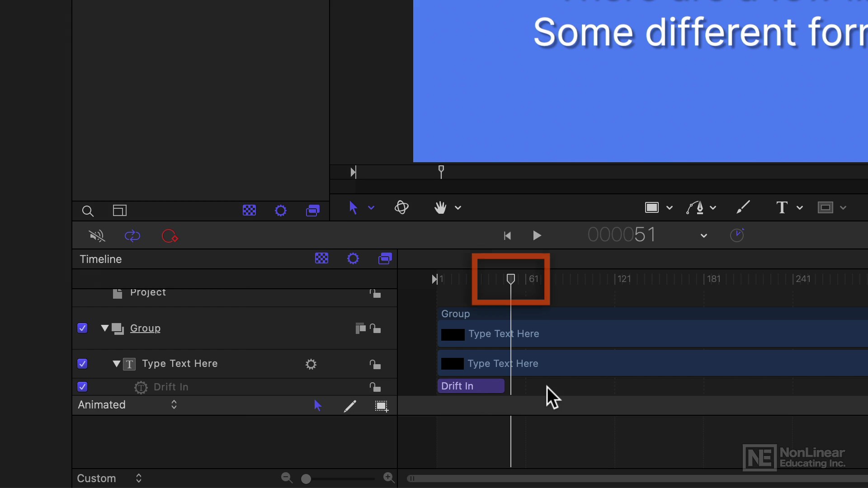Toggle the Record animation button
Image resolution: width=868 pixels, height=488 pixels.
point(170,236)
